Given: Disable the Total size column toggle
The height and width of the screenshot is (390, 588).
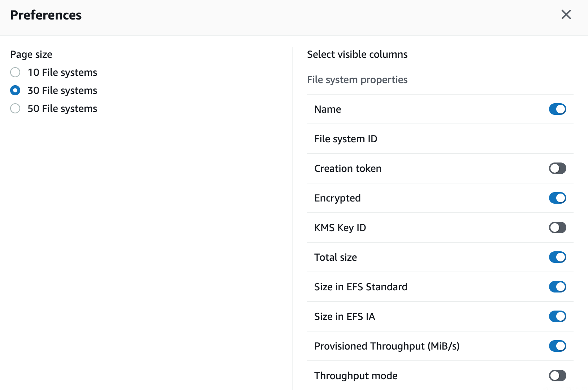Looking at the screenshot, I should (557, 257).
